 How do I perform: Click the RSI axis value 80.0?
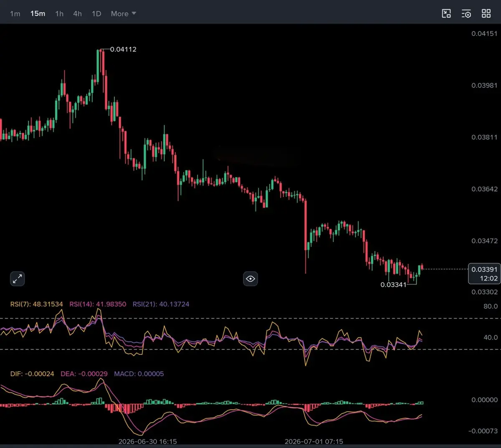(491, 306)
